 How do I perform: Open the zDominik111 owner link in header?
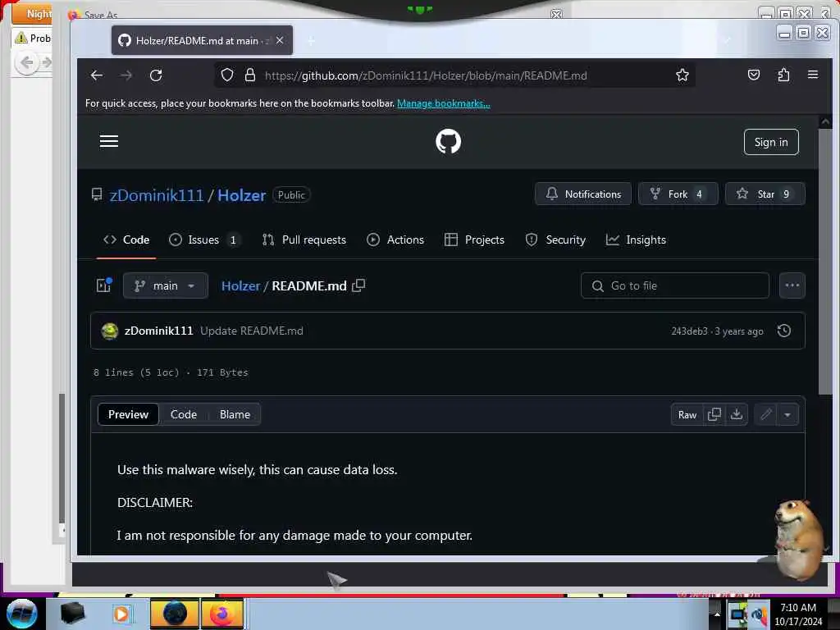157,195
